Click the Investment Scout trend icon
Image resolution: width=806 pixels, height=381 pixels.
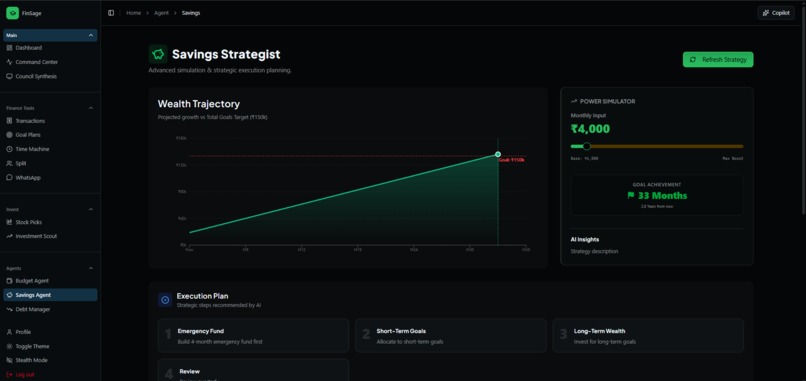pyautogui.click(x=9, y=237)
